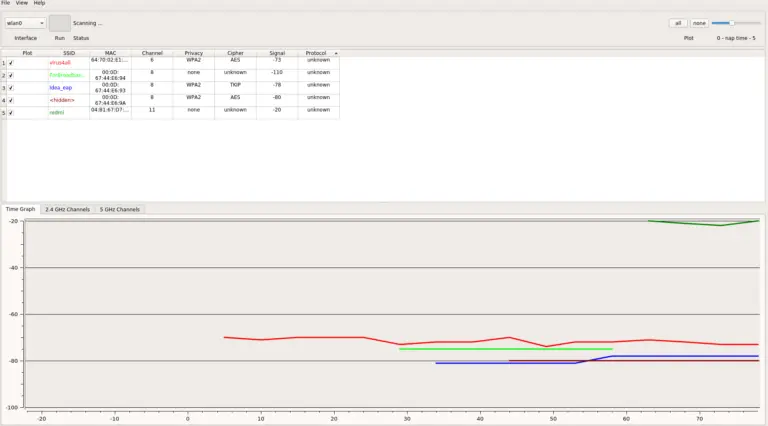The height and width of the screenshot is (426, 768).
Task: Select the Time Graph tab
Action: 20,209
